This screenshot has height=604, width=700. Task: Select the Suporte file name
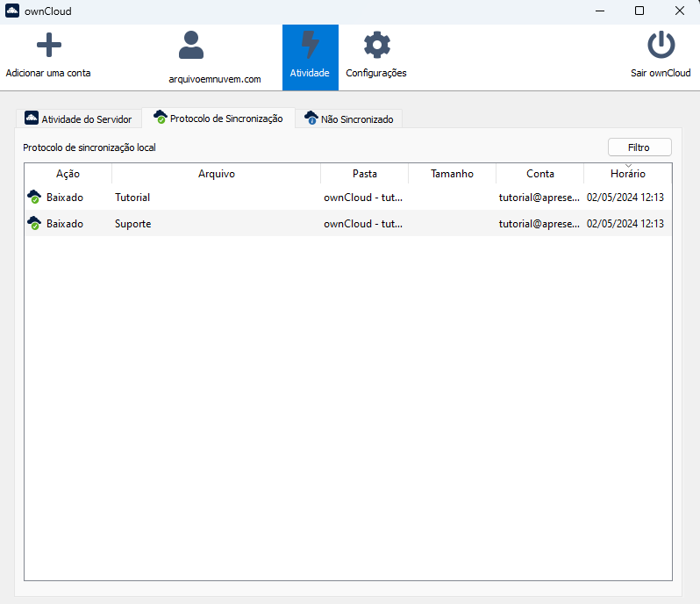pyautogui.click(x=133, y=224)
